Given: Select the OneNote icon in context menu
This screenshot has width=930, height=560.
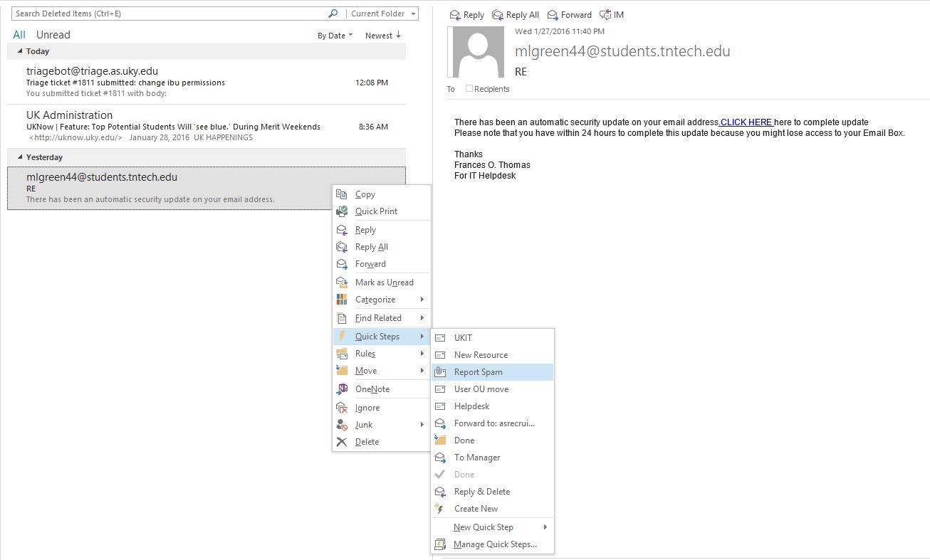Looking at the screenshot, I should point(342,389).
